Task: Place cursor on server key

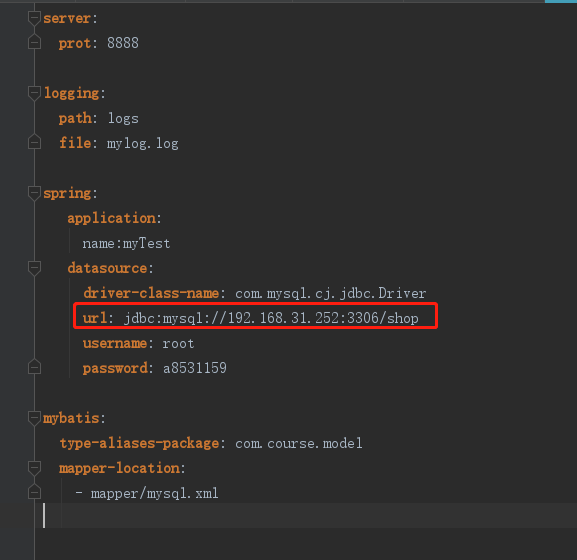Action: (x=67, y=18)
